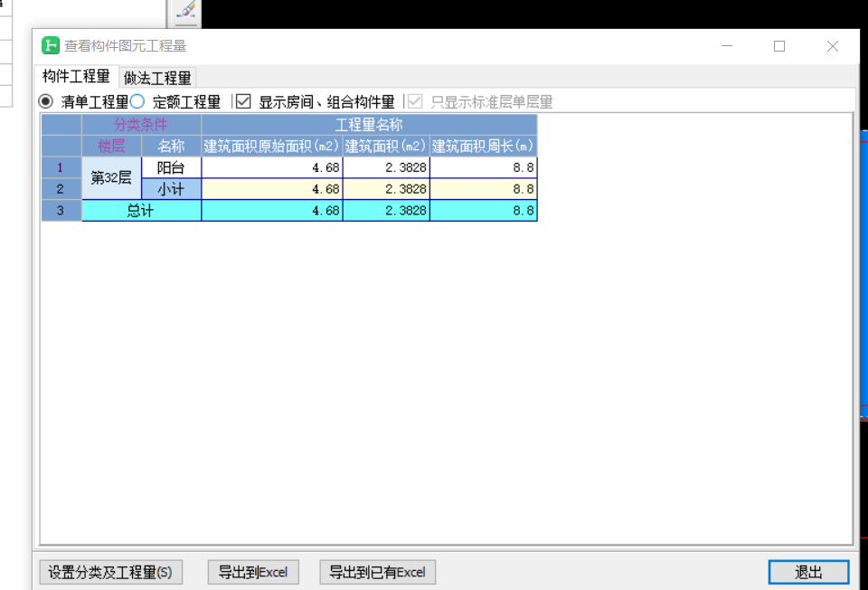The height and width of the screenshot is (590, 868).
Task: Maximize the 查看构件图元工程量 window
Action: tap(779, 46)
